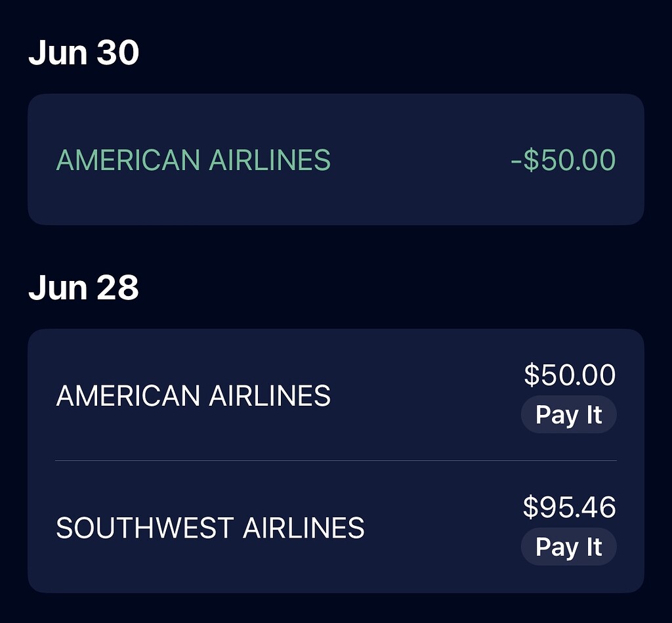672x623 pixels.
Task: Tap the Jun 28 date header
Action: (81, 286)
